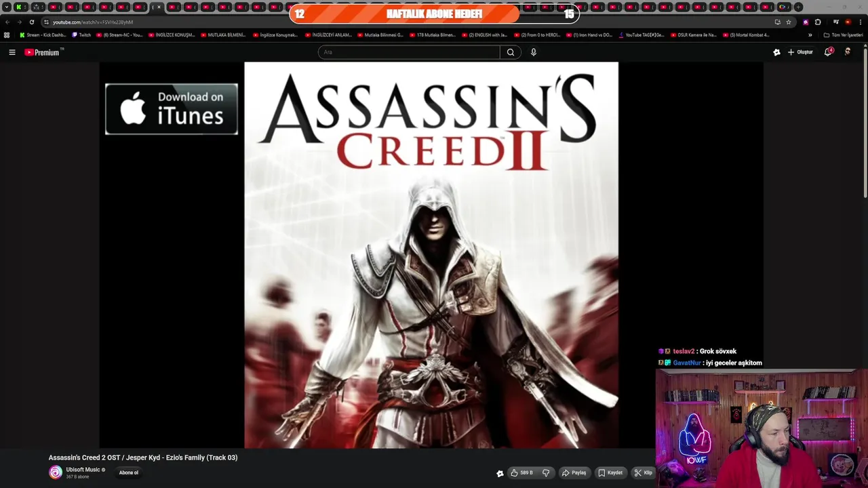Open the Mortal Kombat 4... bookmark

point(746,35)
